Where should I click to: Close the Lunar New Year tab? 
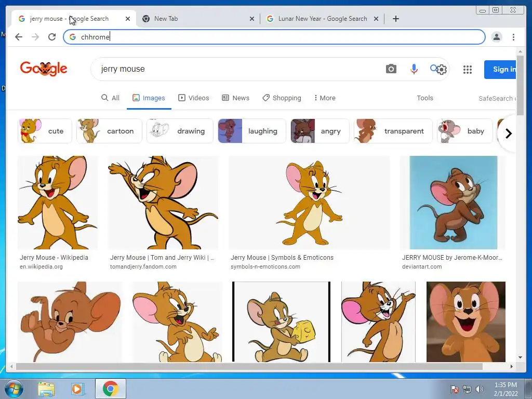coord(376,19)
